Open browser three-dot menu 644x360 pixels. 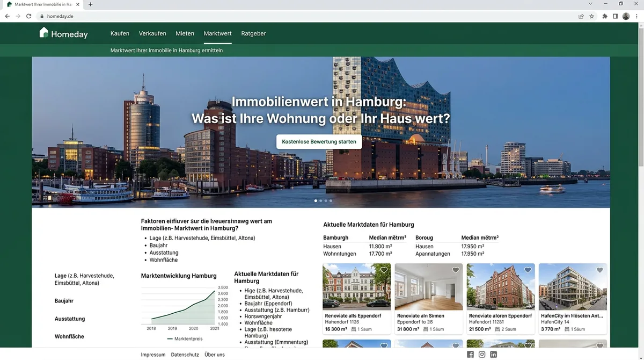[x=636, y=16]
